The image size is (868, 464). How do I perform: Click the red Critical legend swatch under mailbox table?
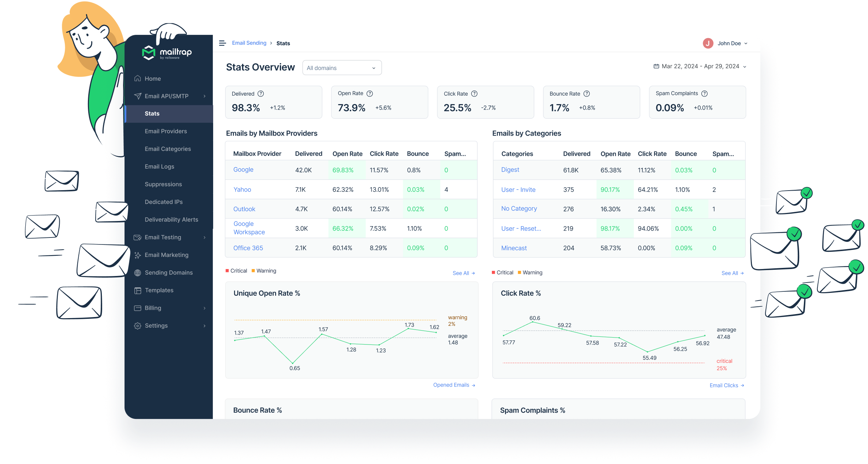(x=227, y=271)
